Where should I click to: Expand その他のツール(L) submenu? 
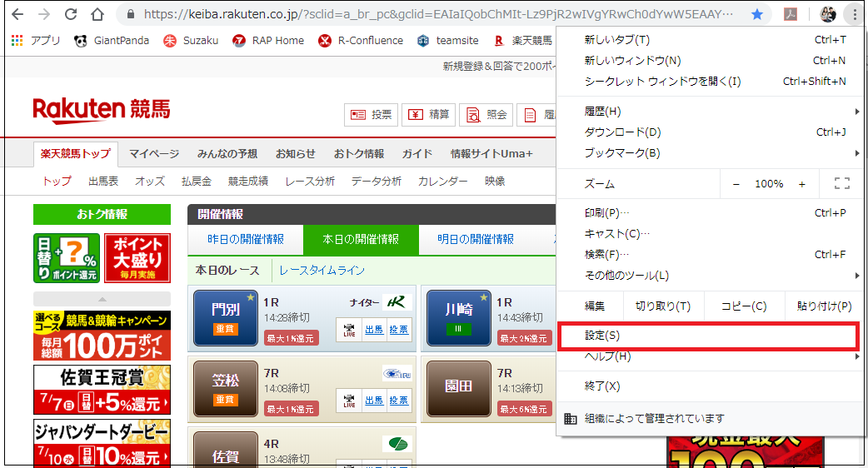point(710,276)
